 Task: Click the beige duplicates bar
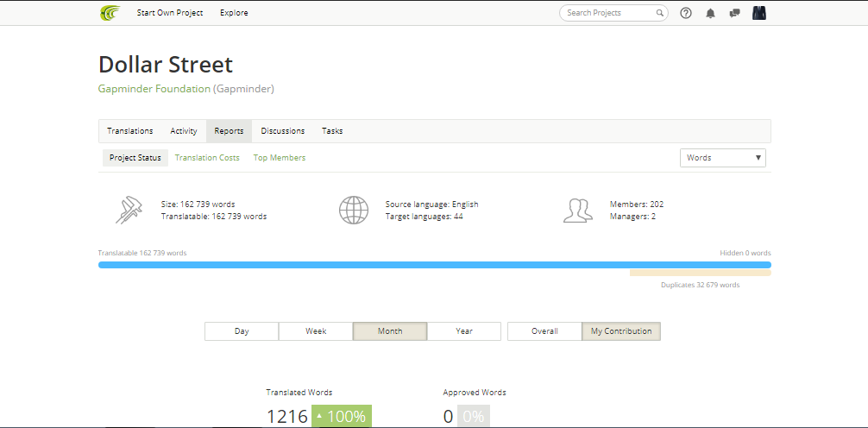701,273
